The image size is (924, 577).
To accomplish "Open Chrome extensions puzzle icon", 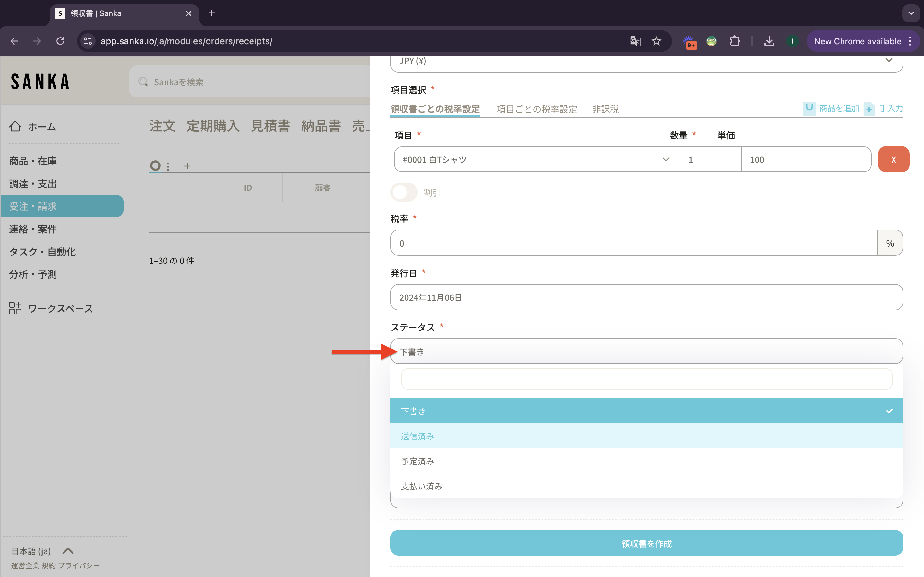I will tap(735, 41).
